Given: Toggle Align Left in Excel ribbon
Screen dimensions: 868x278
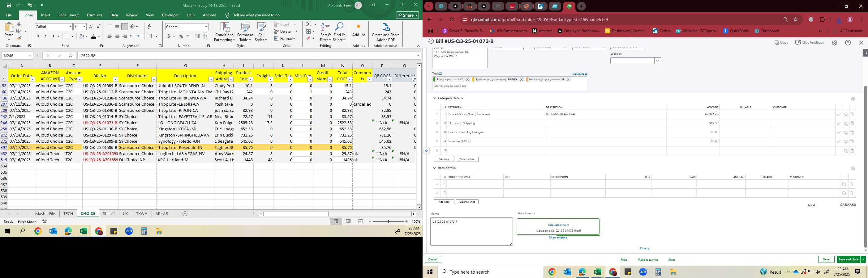Looking at the screenshot, I should point(110,36).
